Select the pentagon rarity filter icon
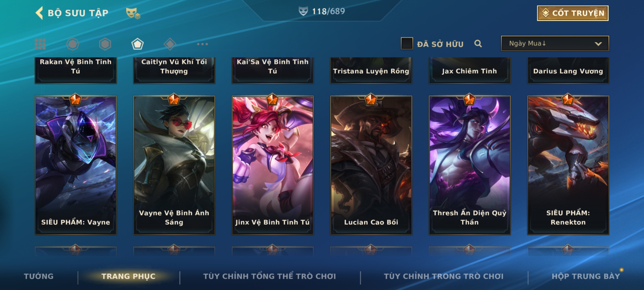Screen dimensions: 644x290 pos(137,44)
